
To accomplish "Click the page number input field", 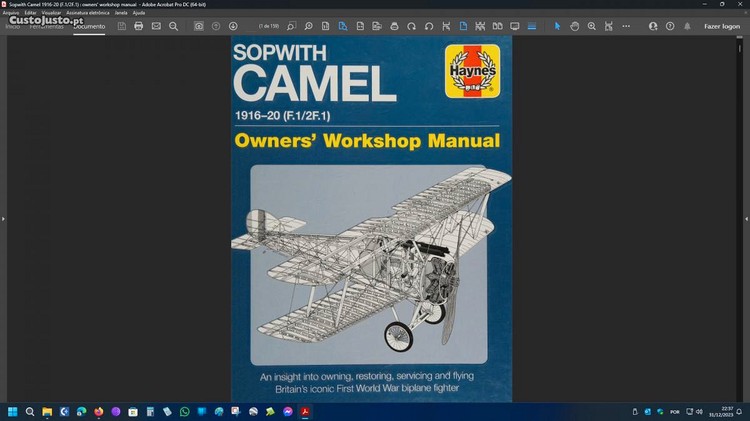I will tap(269, 26).
